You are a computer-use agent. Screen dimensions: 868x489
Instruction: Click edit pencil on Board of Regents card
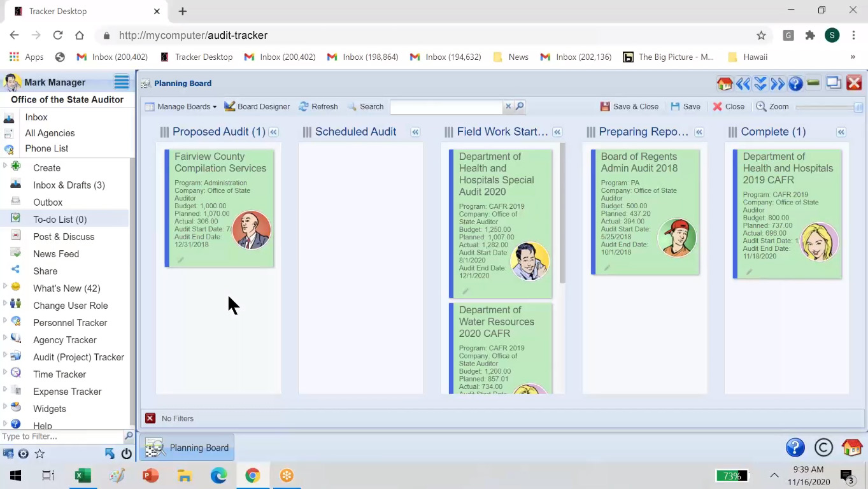[607, 268]
